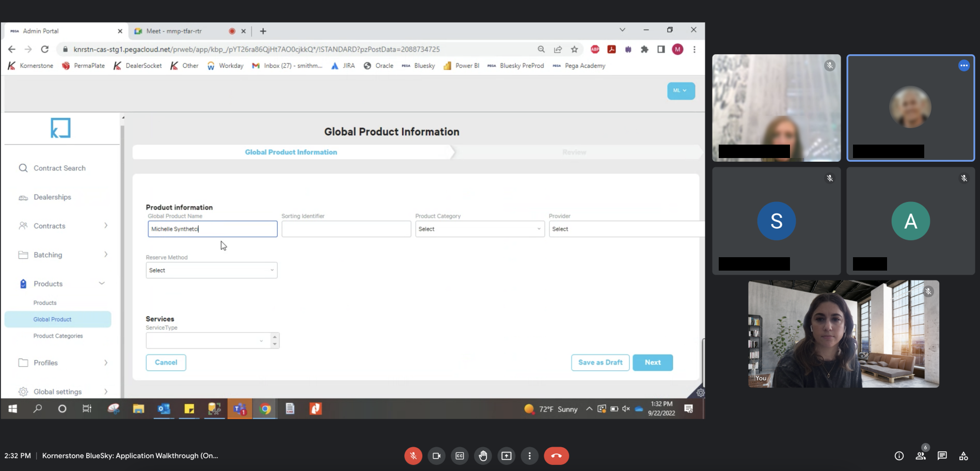Open tab search chevron in Chrome

point(622,30)
